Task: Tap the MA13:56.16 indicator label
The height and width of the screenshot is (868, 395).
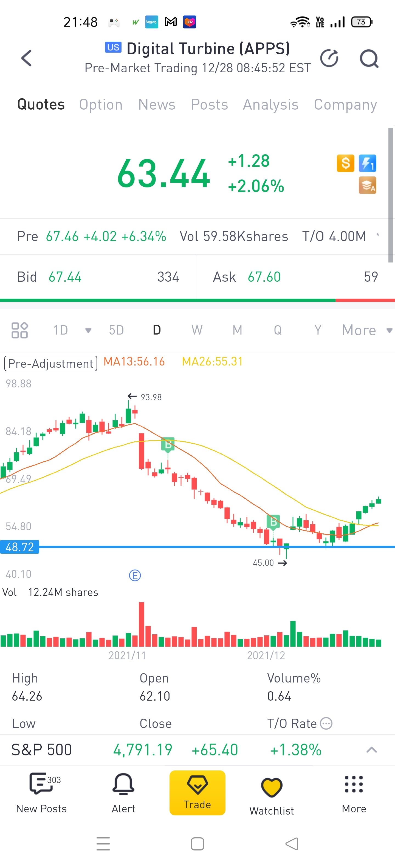Action: pyautogui.click(x=134, y=362)
